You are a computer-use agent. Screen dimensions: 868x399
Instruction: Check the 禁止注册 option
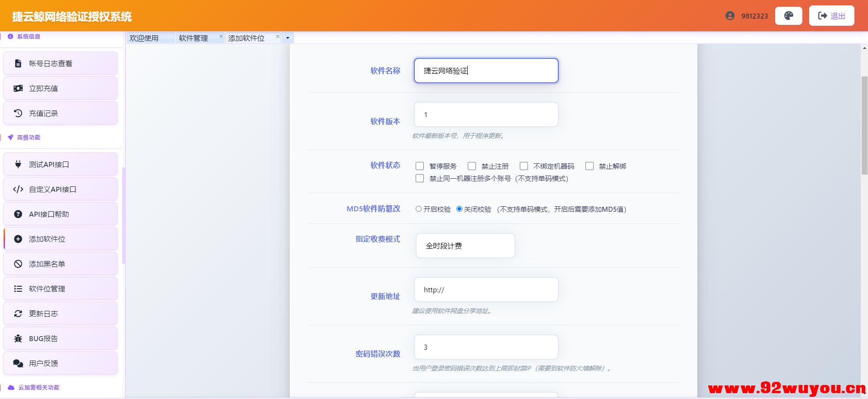pos(472,166)
